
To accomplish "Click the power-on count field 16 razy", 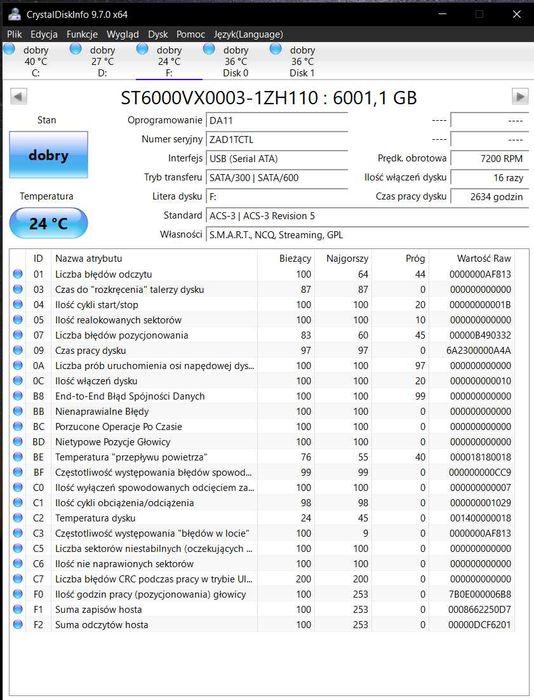I will pyautogui.click(x=489, y=178).
